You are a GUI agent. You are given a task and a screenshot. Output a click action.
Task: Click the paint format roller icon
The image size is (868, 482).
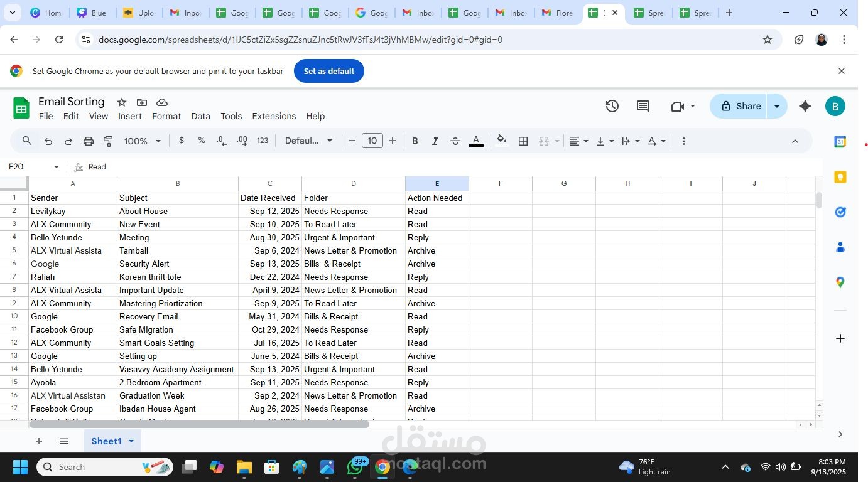(x=108, y=141)
